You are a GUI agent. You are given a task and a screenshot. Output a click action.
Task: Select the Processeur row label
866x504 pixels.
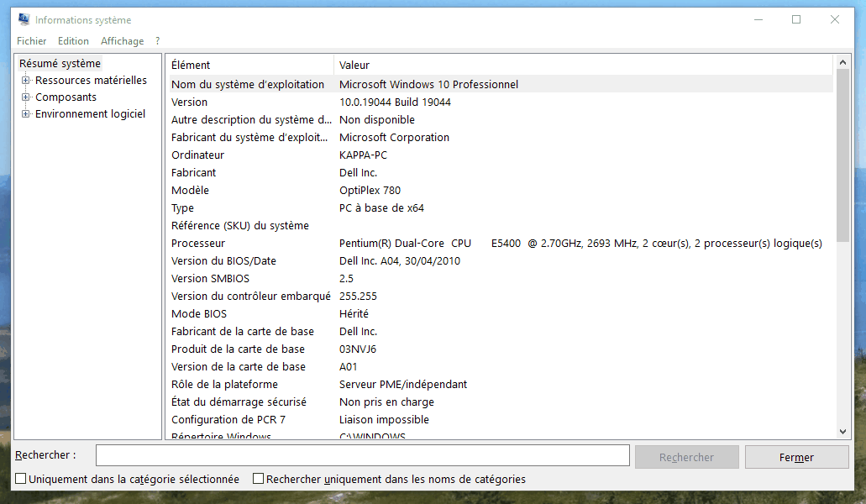coord(198,244)
